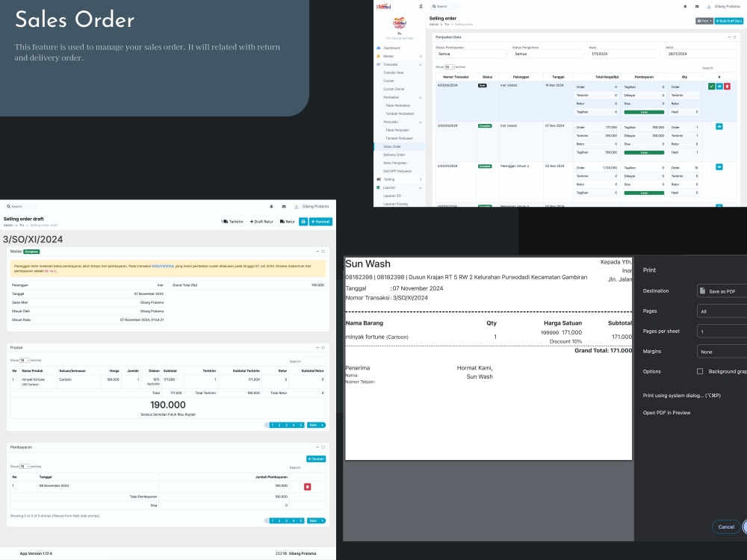The image size is (747, 560).
Task: Click Dashboard icon in the sidebar
Action: click(379, 48)
